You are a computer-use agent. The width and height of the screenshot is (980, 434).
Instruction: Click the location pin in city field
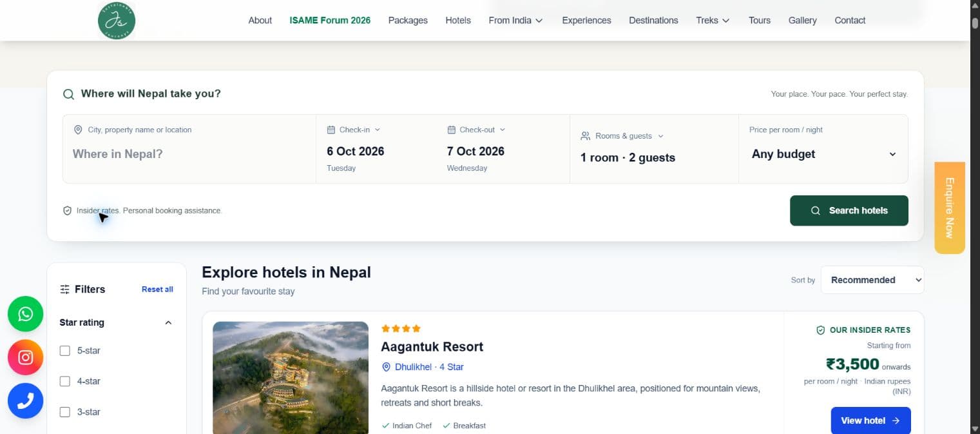[x=78, y=130]
